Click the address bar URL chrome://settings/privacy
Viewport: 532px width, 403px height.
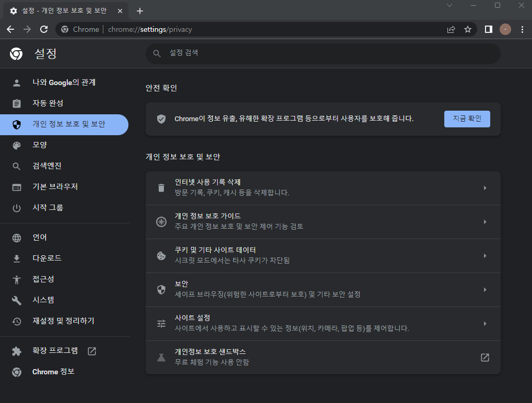tap(150, 30)
